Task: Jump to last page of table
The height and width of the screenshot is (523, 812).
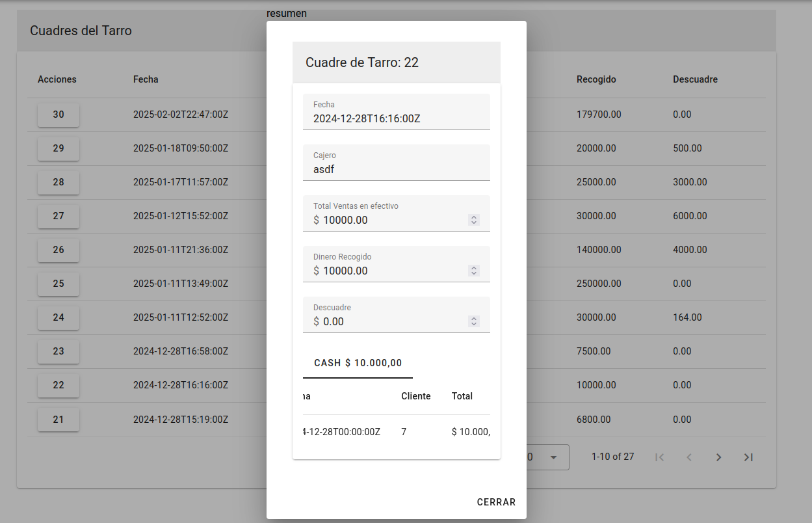Action: coord(748,457)
